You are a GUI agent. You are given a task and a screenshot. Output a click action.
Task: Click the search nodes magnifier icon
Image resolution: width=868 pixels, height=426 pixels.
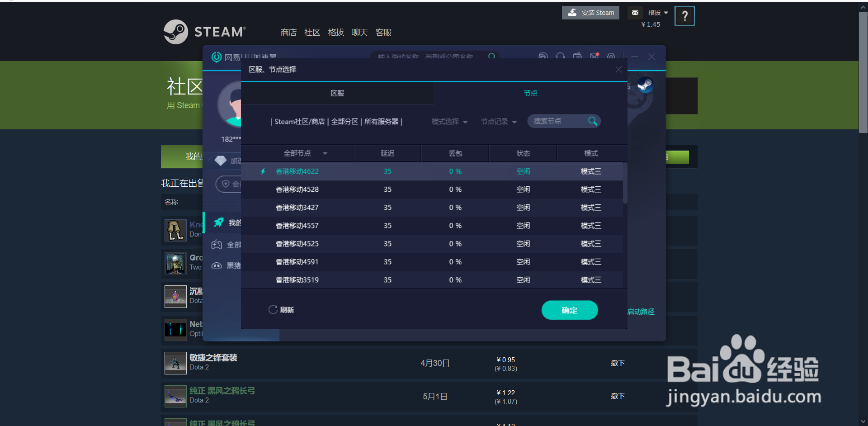click(593, 121)
